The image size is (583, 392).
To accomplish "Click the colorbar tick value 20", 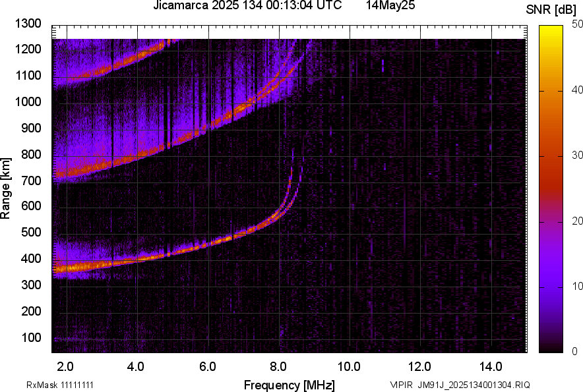I will (577, 221).
